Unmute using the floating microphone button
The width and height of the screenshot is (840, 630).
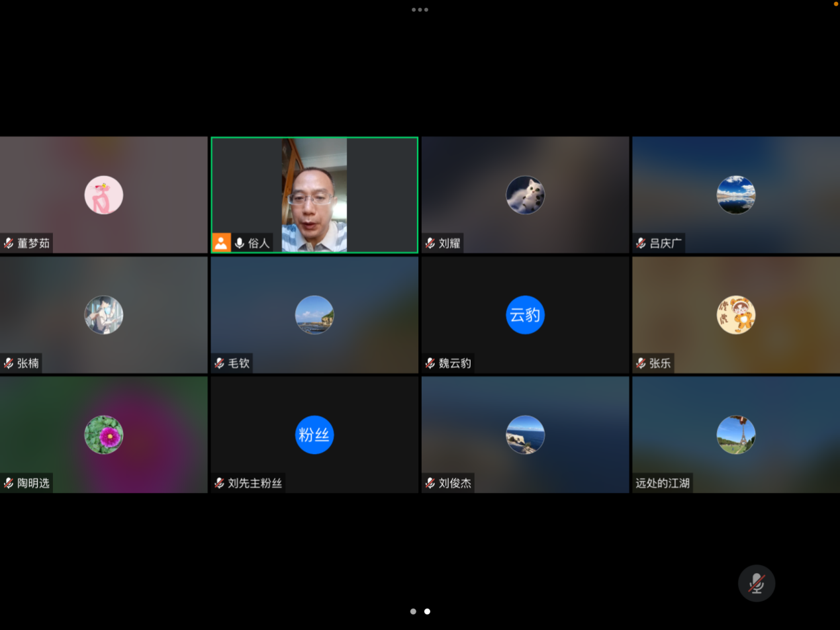(756, 583)
